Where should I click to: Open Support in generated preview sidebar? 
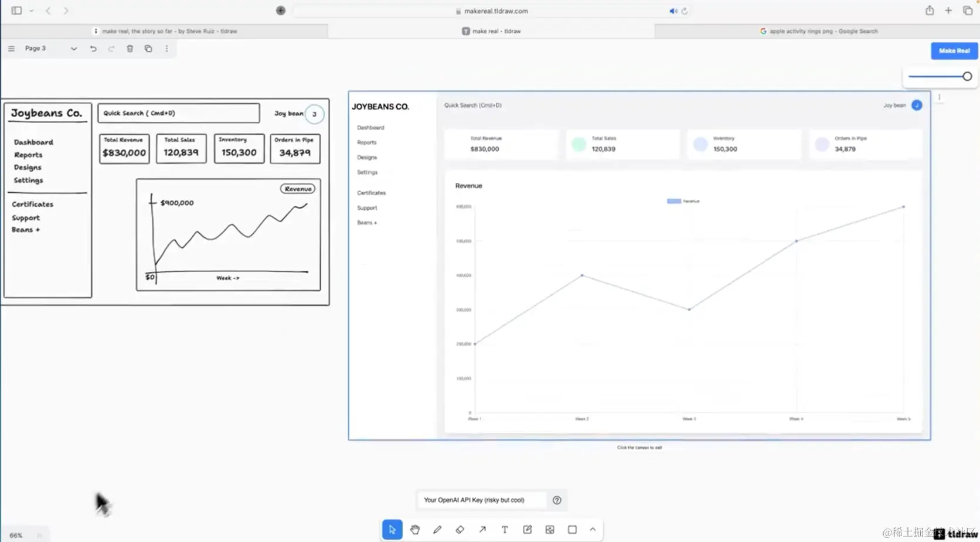(x=367, y=208)
